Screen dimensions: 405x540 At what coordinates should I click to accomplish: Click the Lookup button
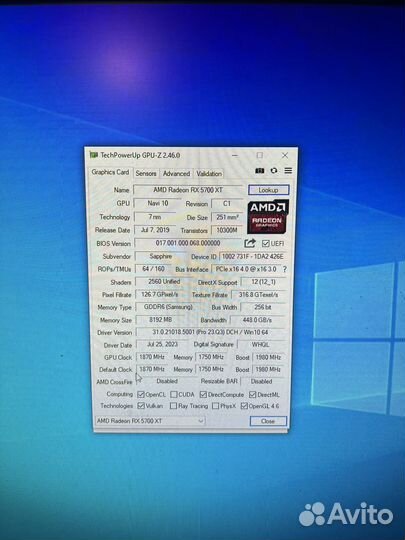click(268, 190)
